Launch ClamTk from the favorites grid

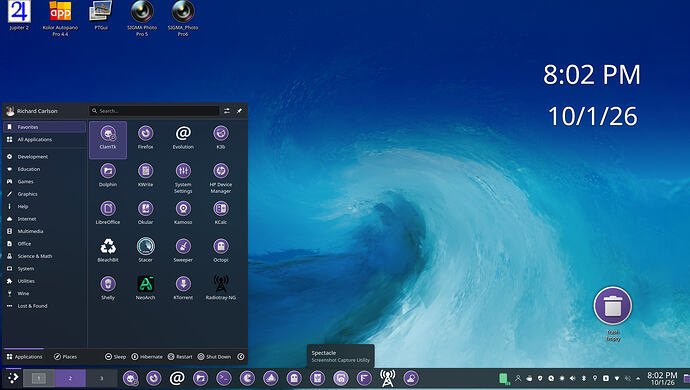(x=108, y=140)
